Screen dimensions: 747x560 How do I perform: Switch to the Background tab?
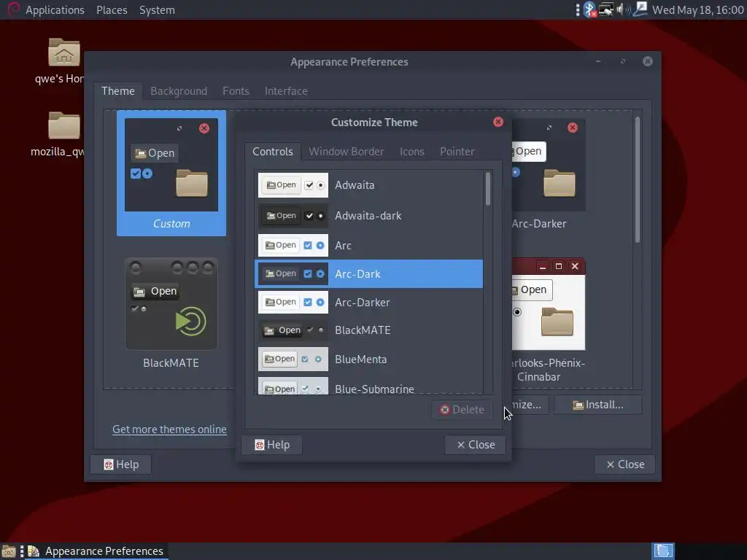tap(179, 91)
